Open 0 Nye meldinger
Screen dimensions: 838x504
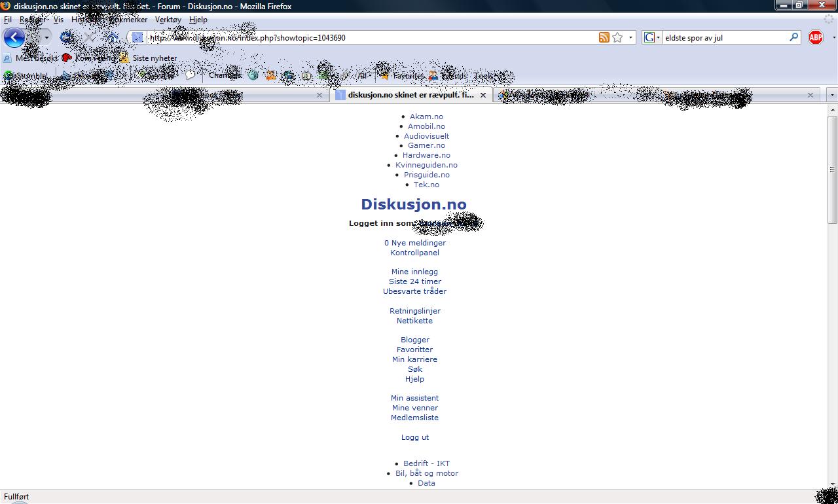click(415, 243)
